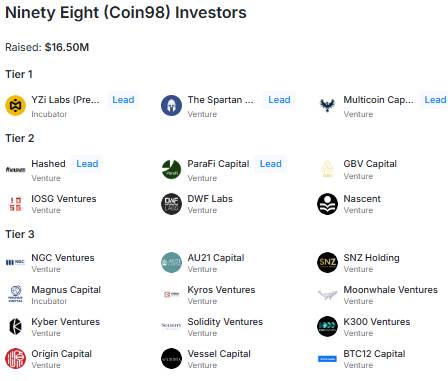Select the Multicoin Capital eagle logo
The image size is (448, 381).
pos(327,105)
